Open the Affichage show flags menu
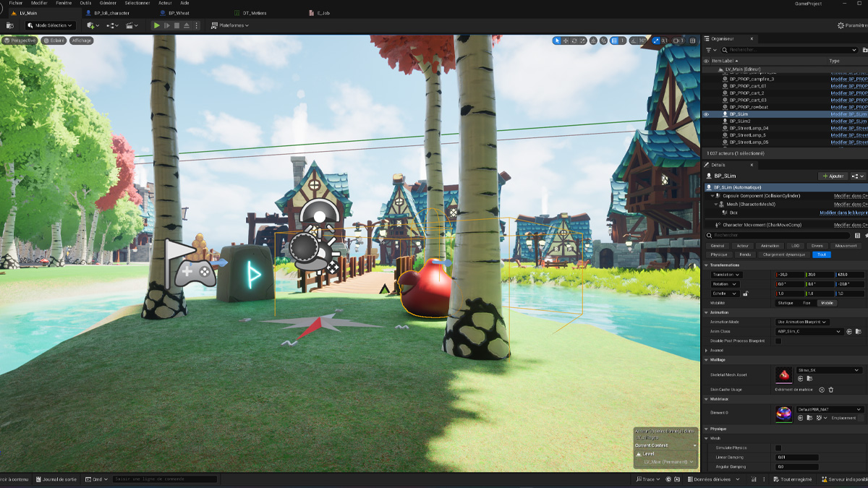This screenshot has width=868, height=488. (x=82, y=40)
